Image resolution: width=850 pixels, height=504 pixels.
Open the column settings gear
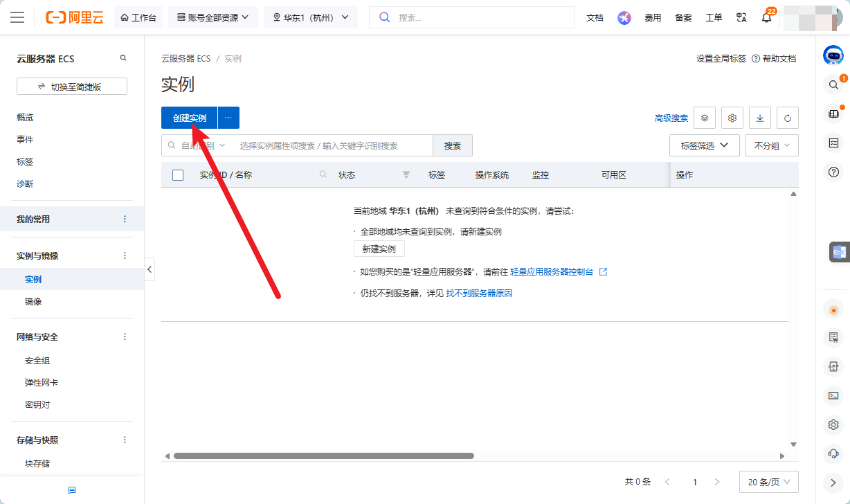pos(732,118)
